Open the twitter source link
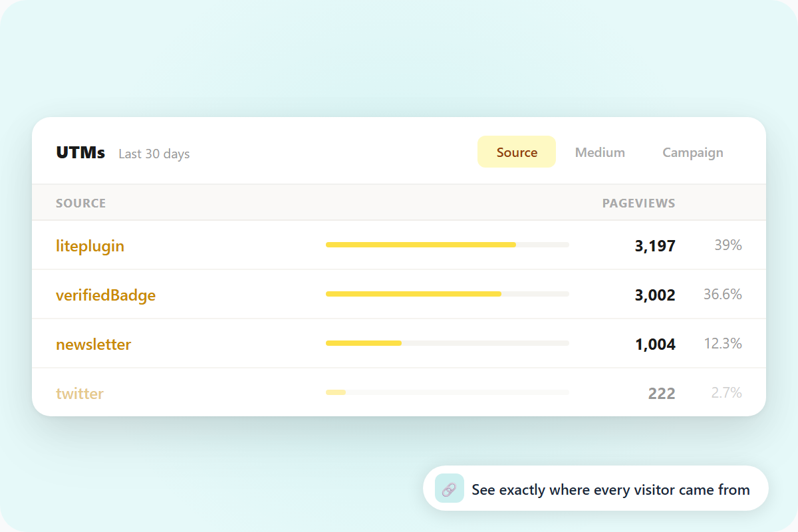The width and height of the screenshot is (798, 532). (x=80, y=393)
